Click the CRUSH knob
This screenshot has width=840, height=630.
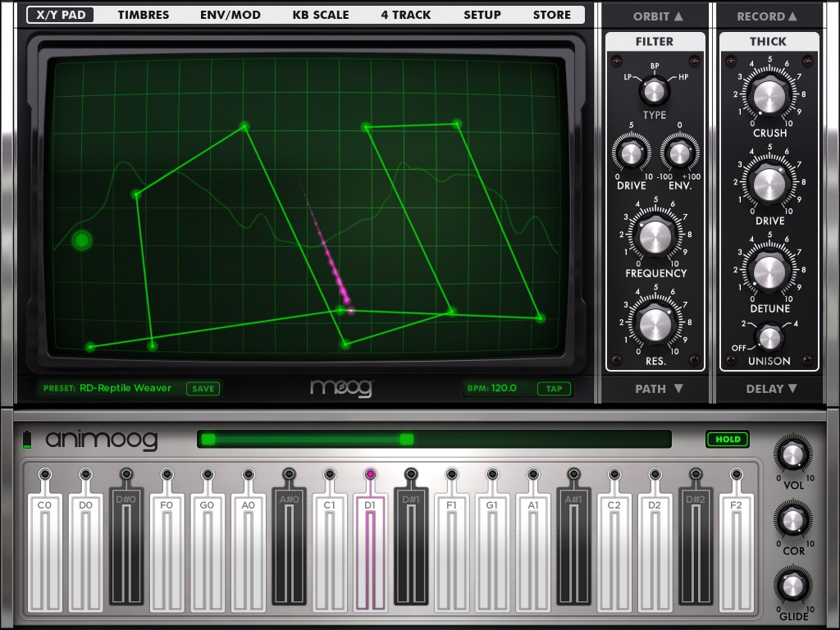[x=769, y=97]
